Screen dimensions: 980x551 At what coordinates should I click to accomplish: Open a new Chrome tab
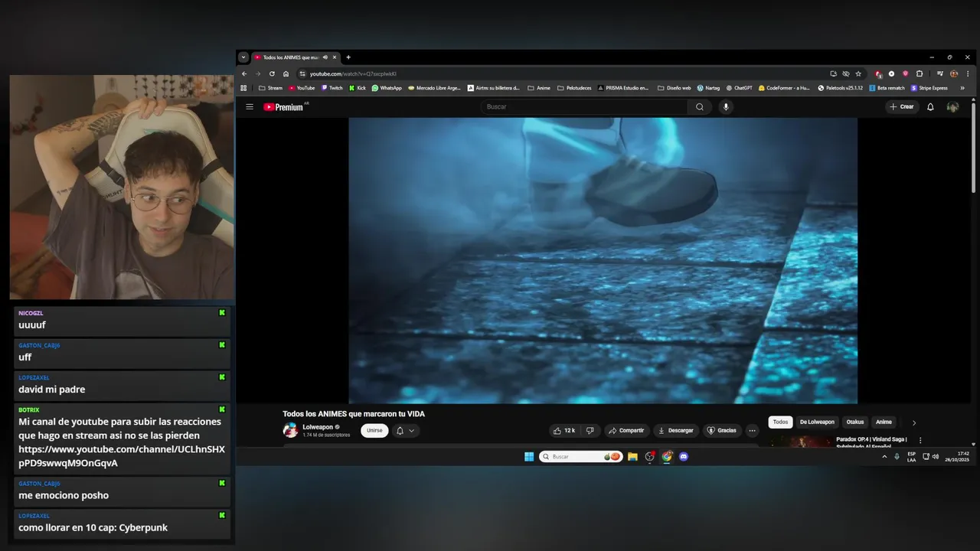(348, 57)
